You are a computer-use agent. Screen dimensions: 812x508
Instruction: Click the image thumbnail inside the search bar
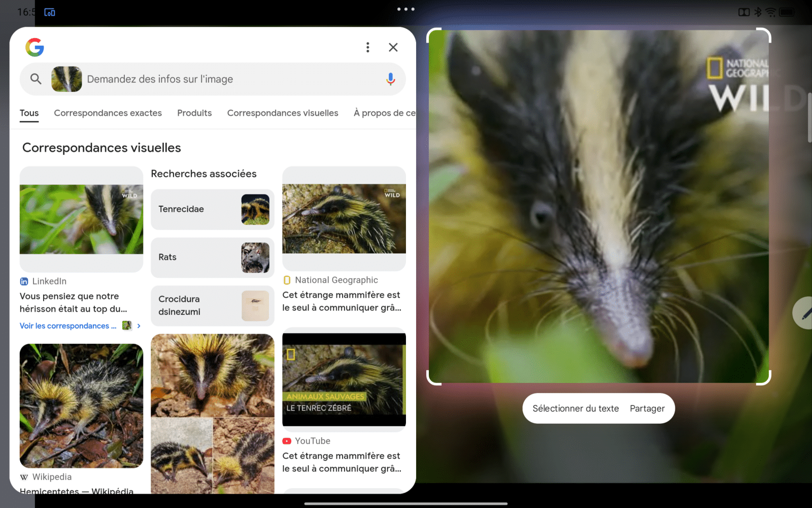(66, 79)
